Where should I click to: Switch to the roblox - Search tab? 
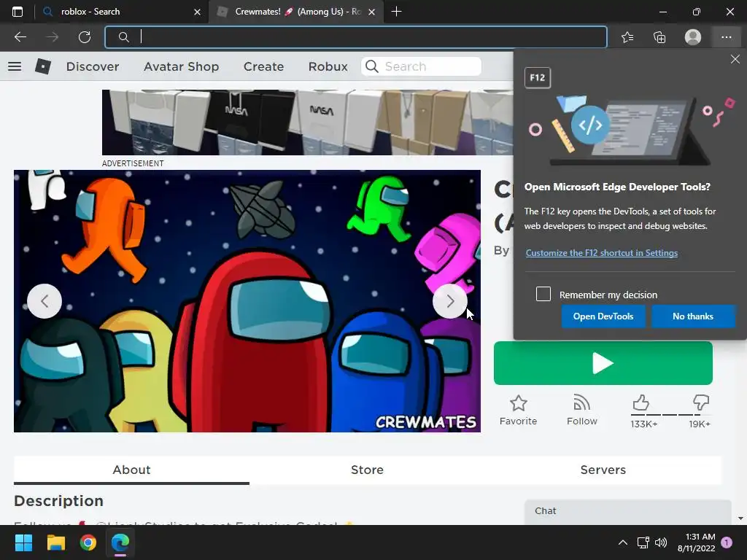123,12
